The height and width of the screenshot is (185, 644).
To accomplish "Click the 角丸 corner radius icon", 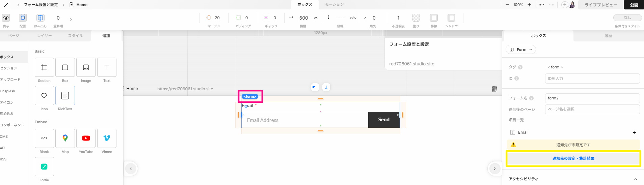I will pos(366,18).
